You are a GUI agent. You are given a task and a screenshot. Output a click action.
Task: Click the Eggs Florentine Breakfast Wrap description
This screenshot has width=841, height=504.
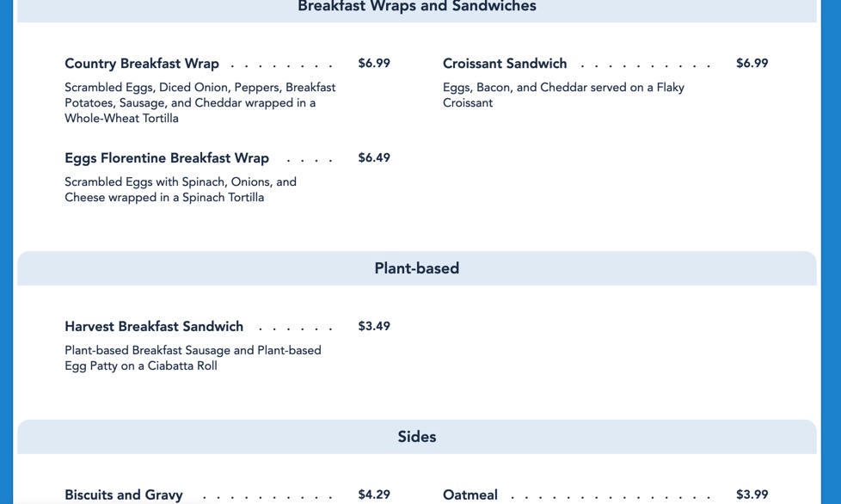click(181, 190)
